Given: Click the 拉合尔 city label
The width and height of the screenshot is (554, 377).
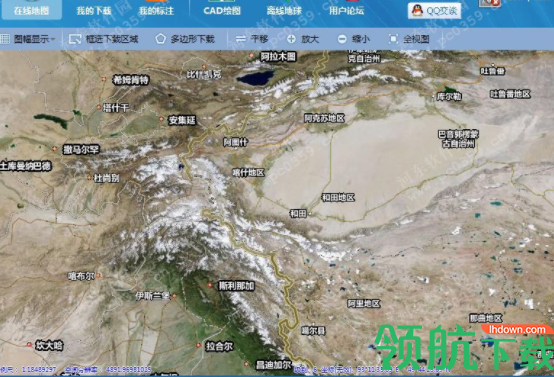Looking at the screenshot, I should 220,346.
